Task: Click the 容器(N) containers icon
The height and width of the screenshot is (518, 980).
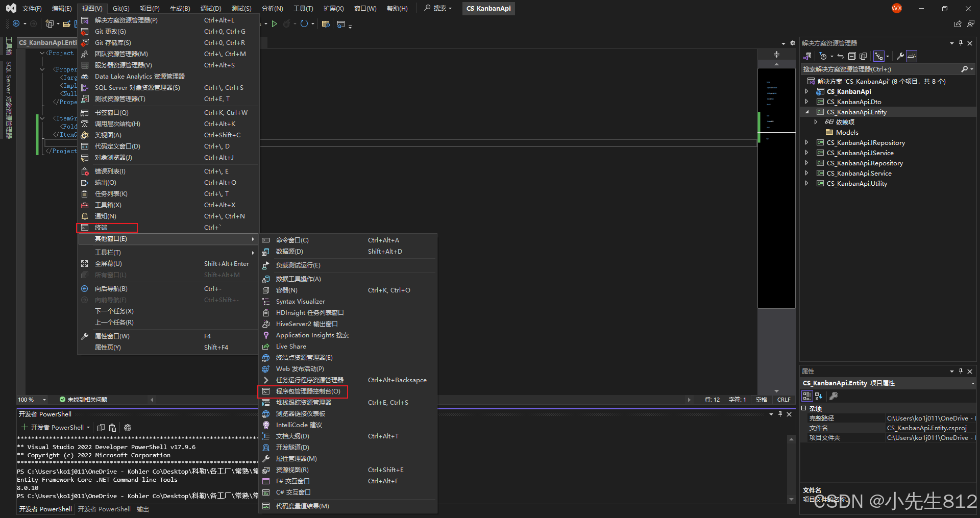Action: (x=266, y=290)
